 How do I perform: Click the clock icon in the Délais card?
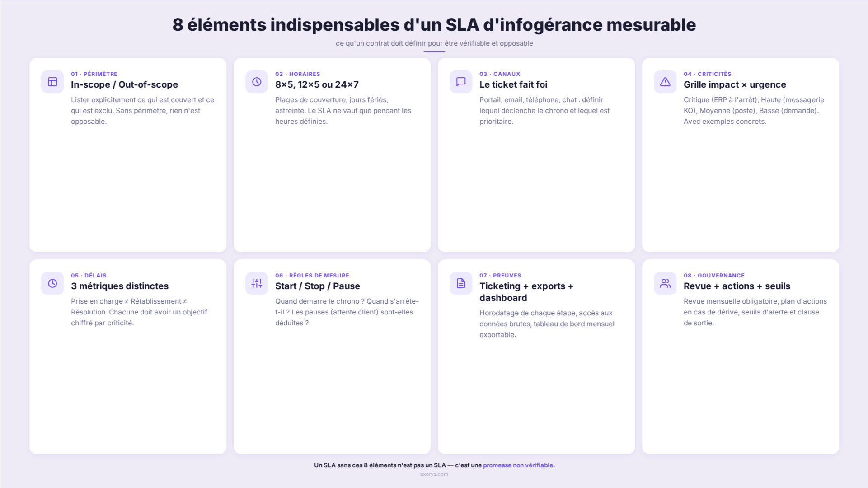tap(52, 283)
